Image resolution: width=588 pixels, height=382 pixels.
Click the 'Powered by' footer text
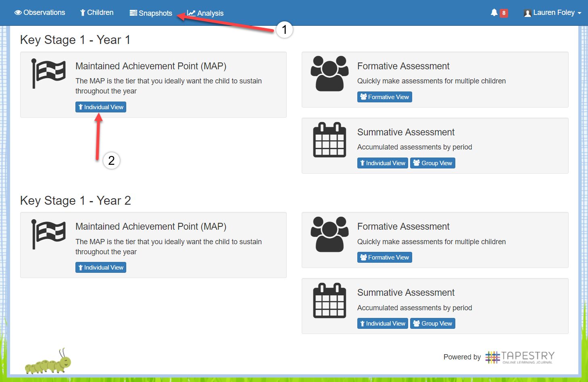462,357
